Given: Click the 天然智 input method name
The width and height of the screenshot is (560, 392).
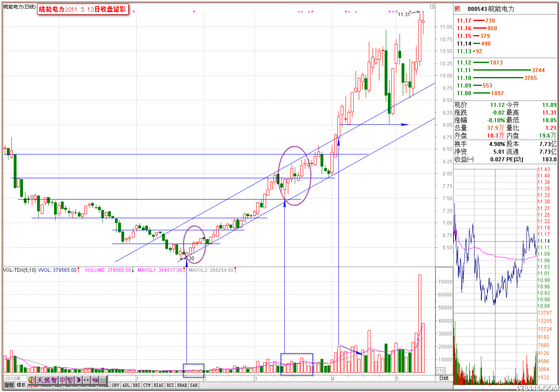Looking at the screenshot, I should tap(47, 380).
